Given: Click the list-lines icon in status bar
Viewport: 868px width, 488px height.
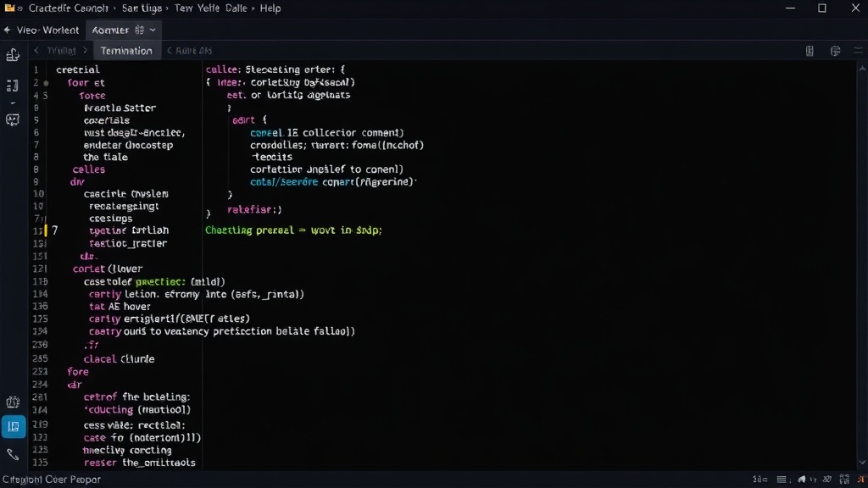Looking at the screenshot, I should click(x=781, y=480).
